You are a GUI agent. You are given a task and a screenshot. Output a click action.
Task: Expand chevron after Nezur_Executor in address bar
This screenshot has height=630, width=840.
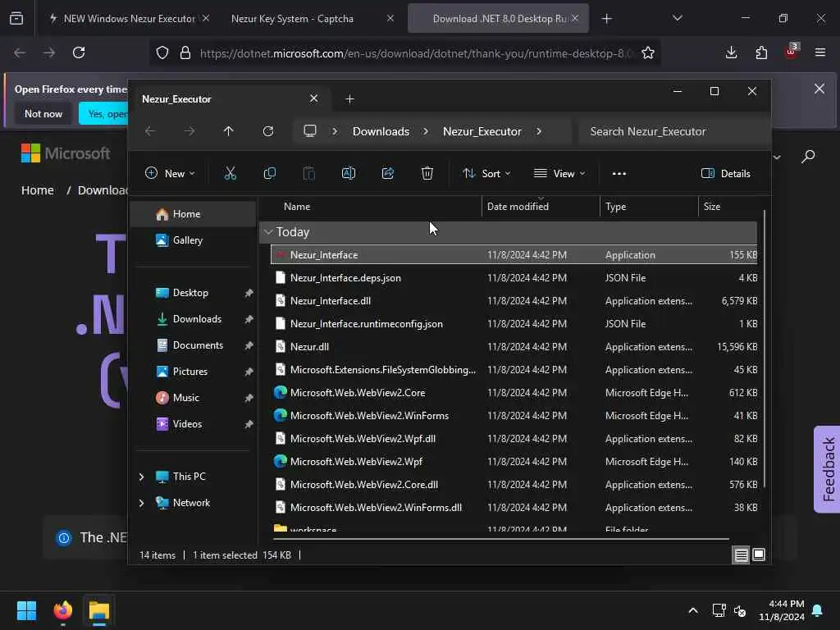tap(538, 131)
